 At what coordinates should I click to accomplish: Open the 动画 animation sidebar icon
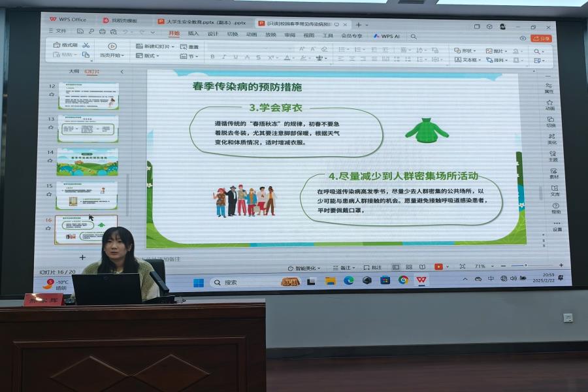click(549, 103)
